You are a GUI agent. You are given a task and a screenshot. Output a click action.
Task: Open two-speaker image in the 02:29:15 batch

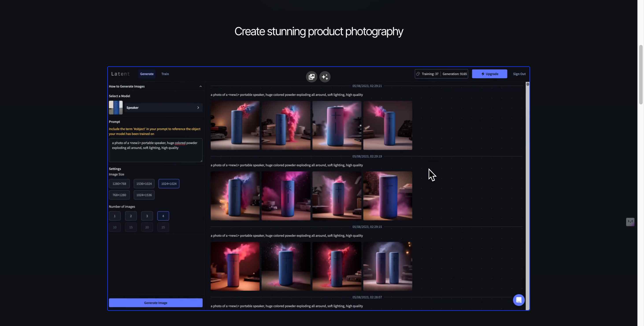[x=388, y=266]
